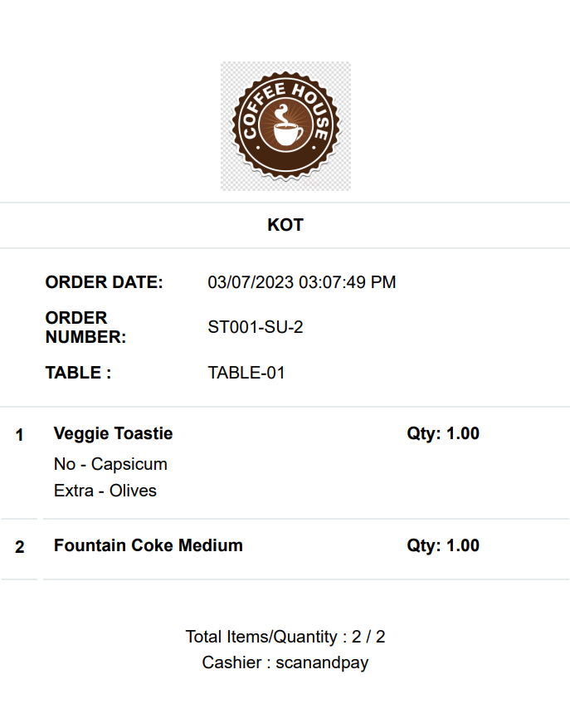This screenshot has width=570, height=728.
Task: Select the ORDER DATE label
Action: pyautogui.click(x=105, y=282)
